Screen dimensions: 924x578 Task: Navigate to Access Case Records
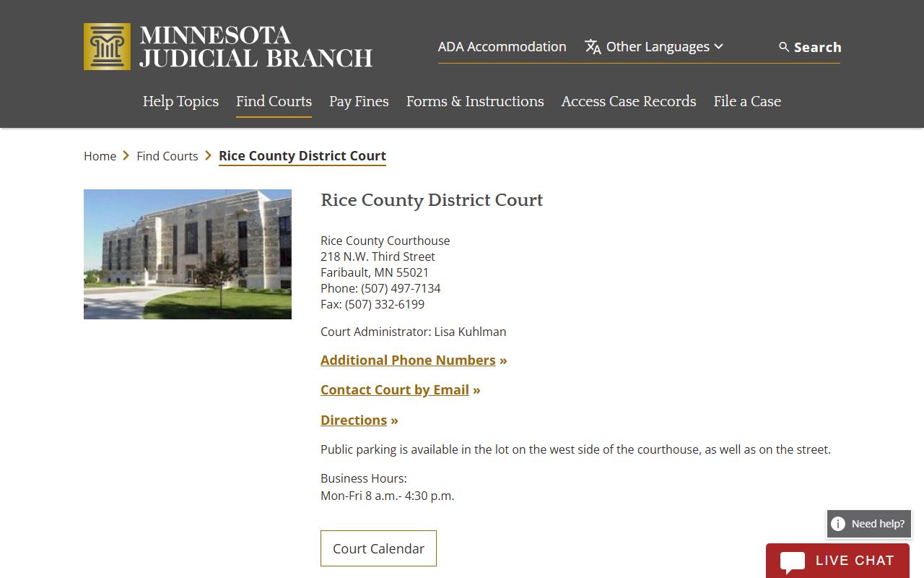coord(629,101)
